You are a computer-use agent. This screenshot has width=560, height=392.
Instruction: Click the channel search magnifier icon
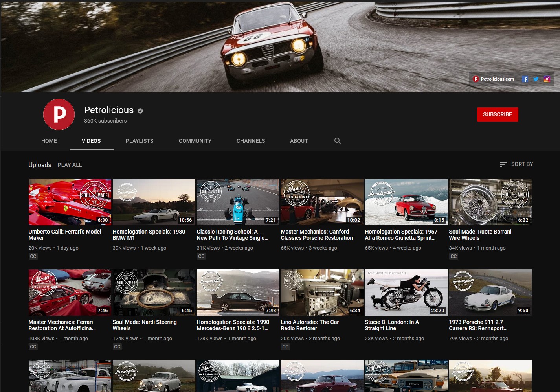(338, 141)
